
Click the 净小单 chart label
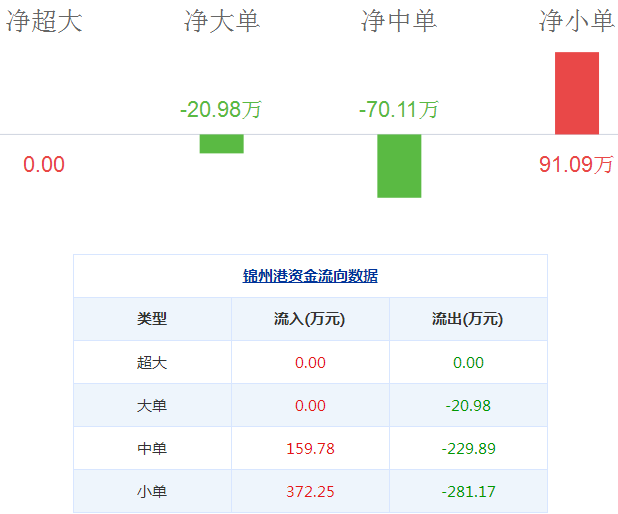pos(577,21)
